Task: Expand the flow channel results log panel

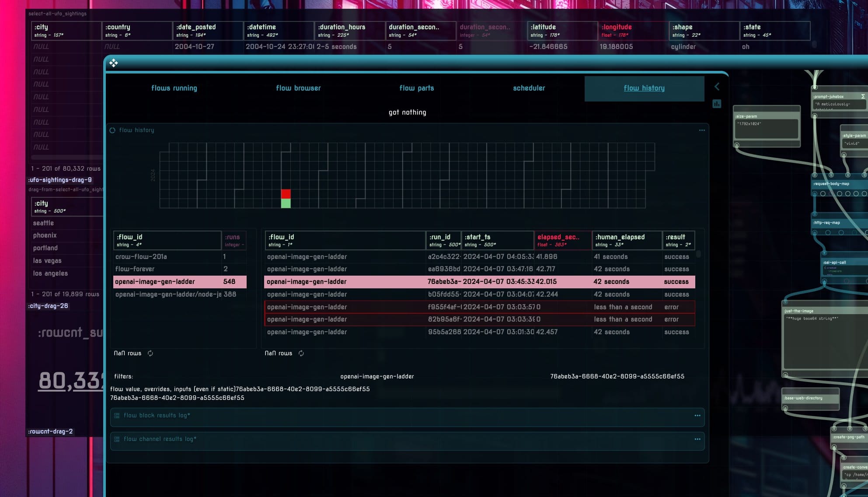Action: point(407,441)
